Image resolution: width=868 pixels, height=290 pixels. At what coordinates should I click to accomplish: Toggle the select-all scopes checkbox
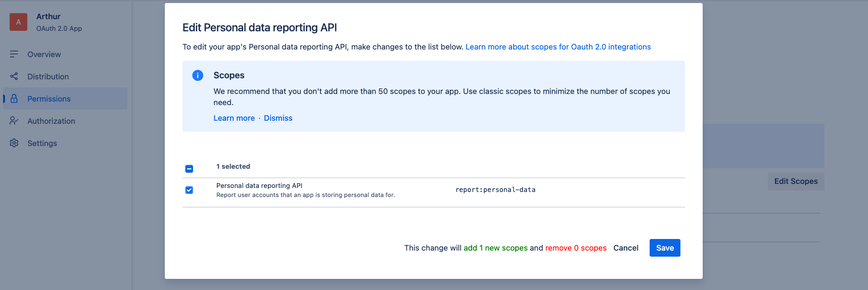189,169
